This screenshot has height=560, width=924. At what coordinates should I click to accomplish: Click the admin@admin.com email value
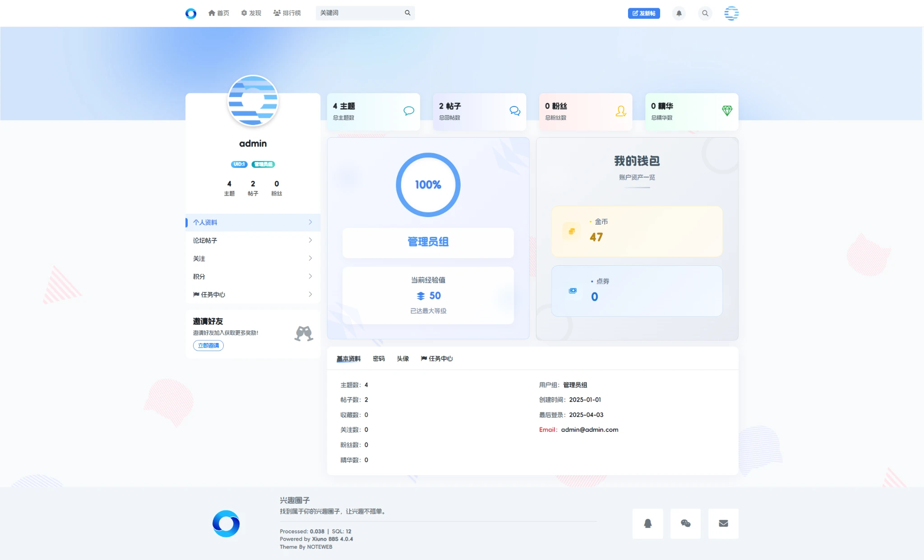coord(590,430)
